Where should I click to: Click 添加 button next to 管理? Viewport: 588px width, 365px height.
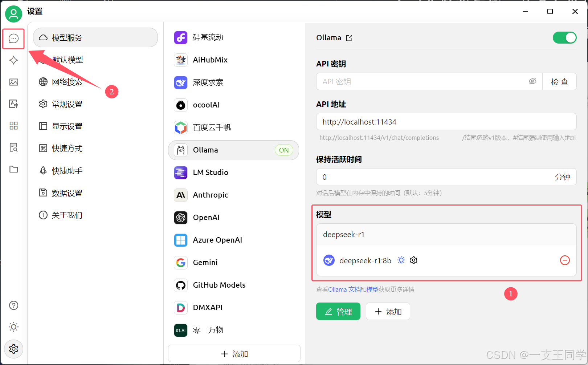[388, 312]
